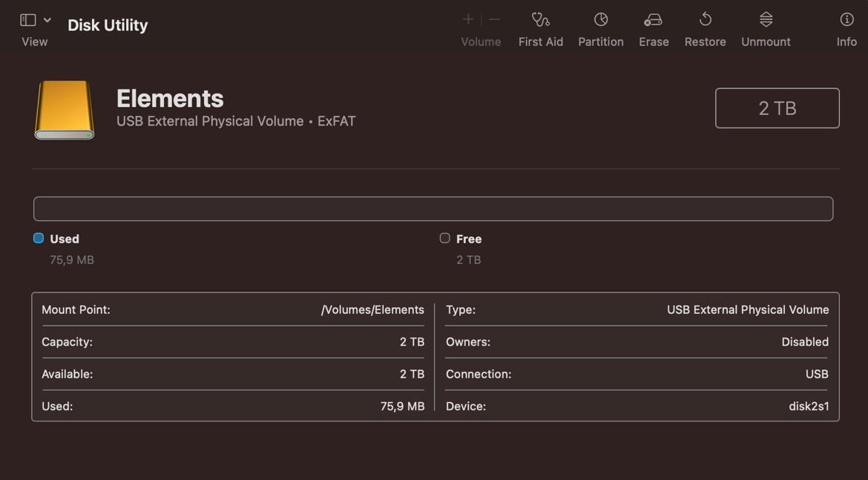
Task: Select the disk usage bar
Action: point(433,208)
